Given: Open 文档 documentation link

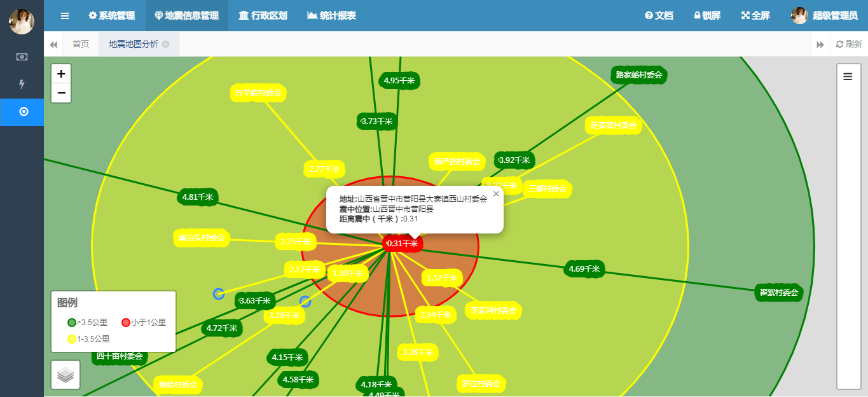Looking at the screenshot, I should [659, 15].
